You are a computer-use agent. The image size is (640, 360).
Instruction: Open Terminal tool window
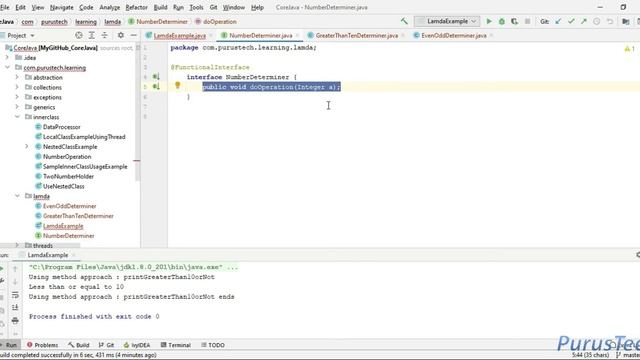(176, 345)
